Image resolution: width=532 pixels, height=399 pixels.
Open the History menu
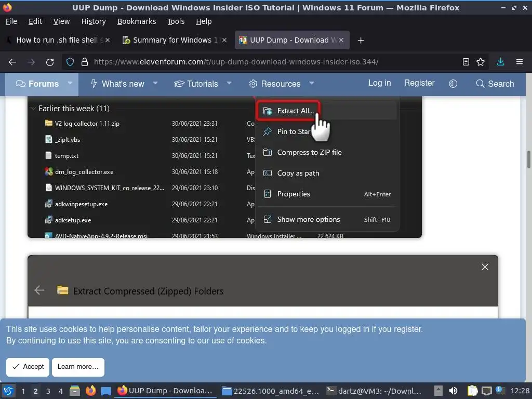pyautogui.click(x=94, y=21)
